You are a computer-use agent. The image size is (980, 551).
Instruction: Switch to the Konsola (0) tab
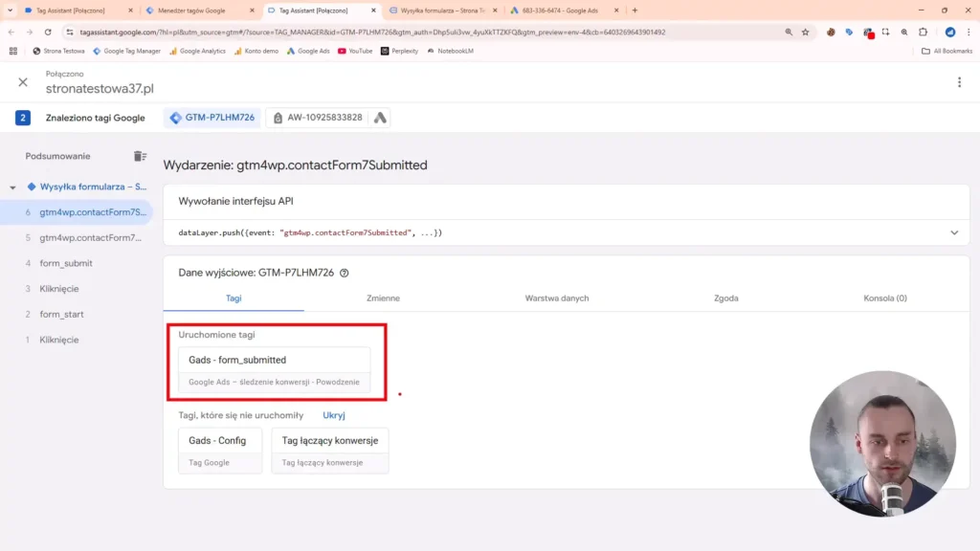point(885,298)
